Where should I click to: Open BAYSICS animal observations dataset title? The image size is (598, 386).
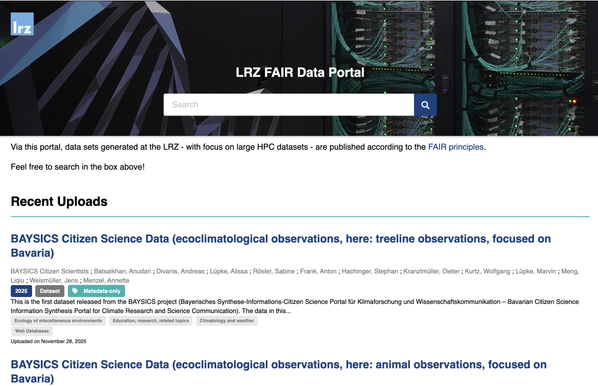coord(278,372)
